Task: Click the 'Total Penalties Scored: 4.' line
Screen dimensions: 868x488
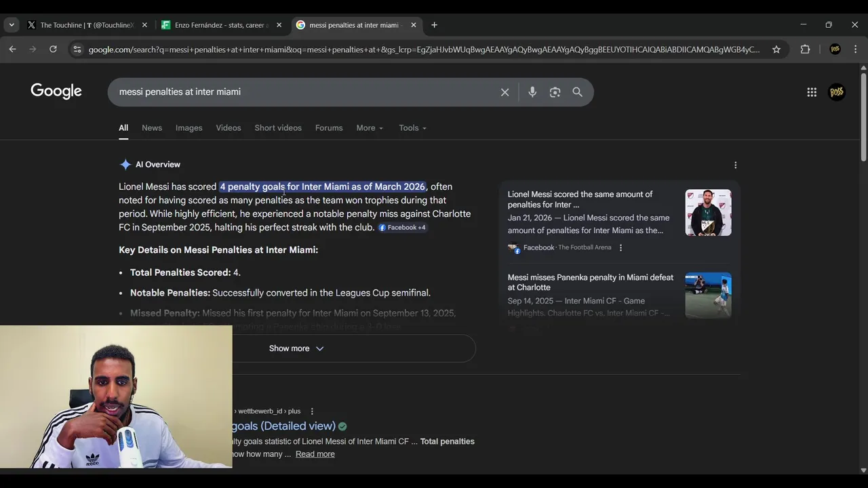Action: point(185,272)
